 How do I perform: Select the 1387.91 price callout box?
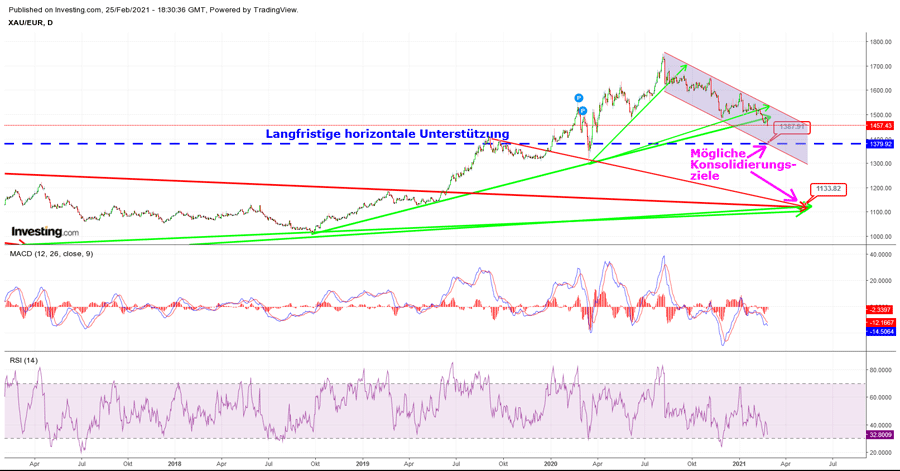coord(792,127)
